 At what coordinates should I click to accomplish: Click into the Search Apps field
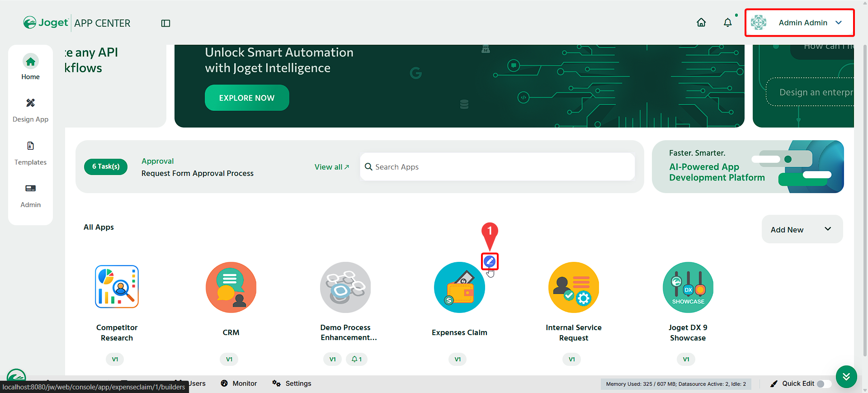tap(497, 167)
